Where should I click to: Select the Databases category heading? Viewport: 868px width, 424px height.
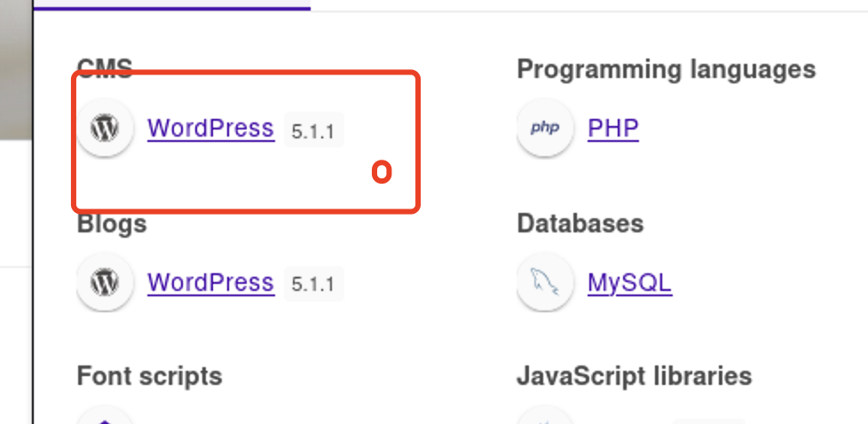[x=580, y=224]
